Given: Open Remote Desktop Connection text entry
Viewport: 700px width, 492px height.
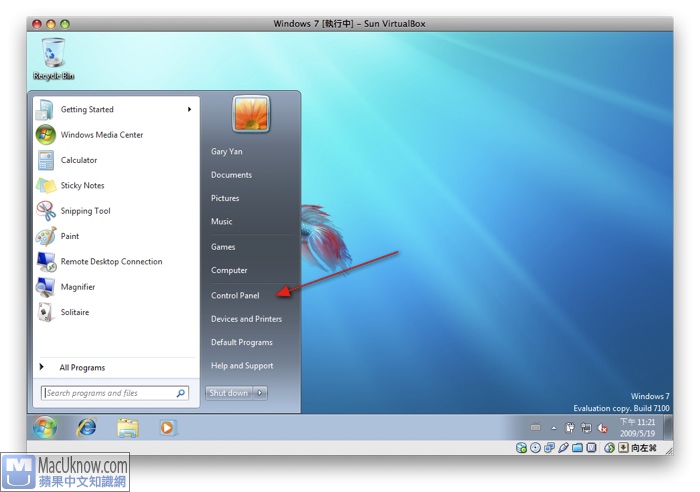Looking at the screenshot, I should coord(112,262).
